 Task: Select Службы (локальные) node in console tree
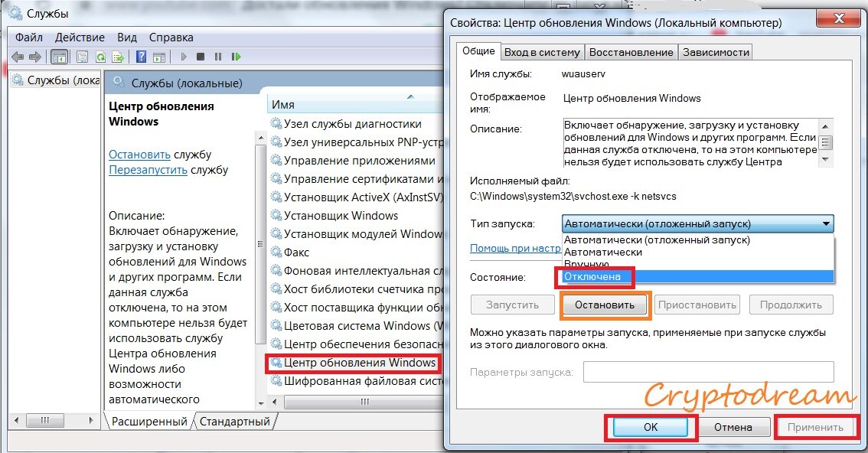point(55,80)
